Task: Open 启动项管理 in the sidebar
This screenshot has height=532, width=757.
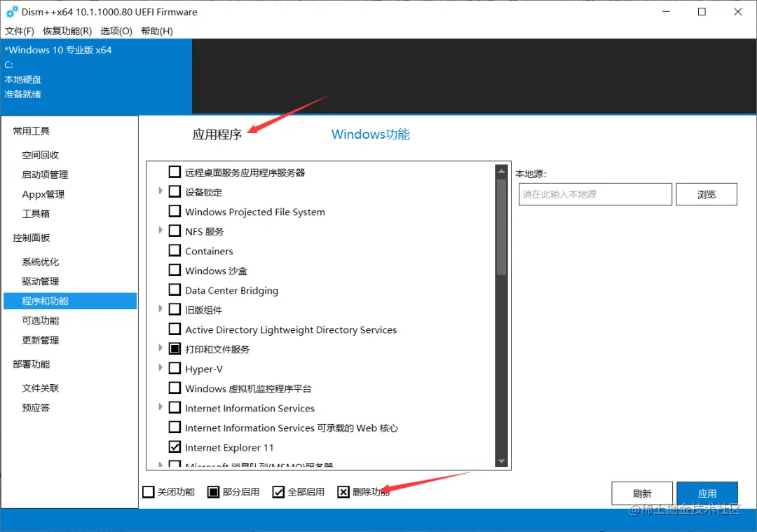Action: (x=45, y=175)
